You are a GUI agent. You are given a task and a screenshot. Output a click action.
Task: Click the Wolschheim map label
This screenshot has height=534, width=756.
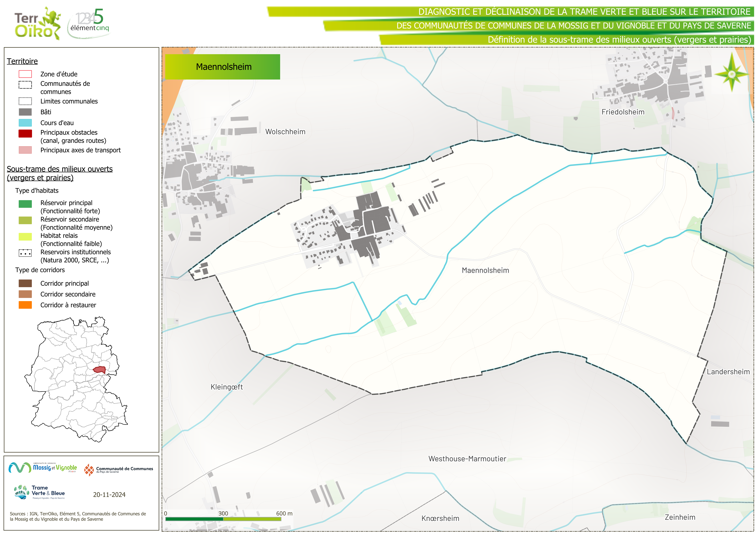(x=285, y=132)
